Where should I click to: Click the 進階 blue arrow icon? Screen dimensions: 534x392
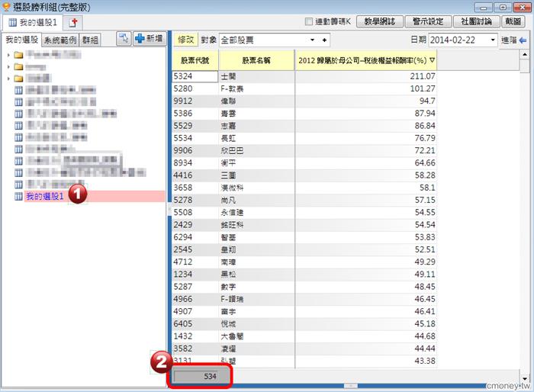pyautogui.click(x=523, y=40)
